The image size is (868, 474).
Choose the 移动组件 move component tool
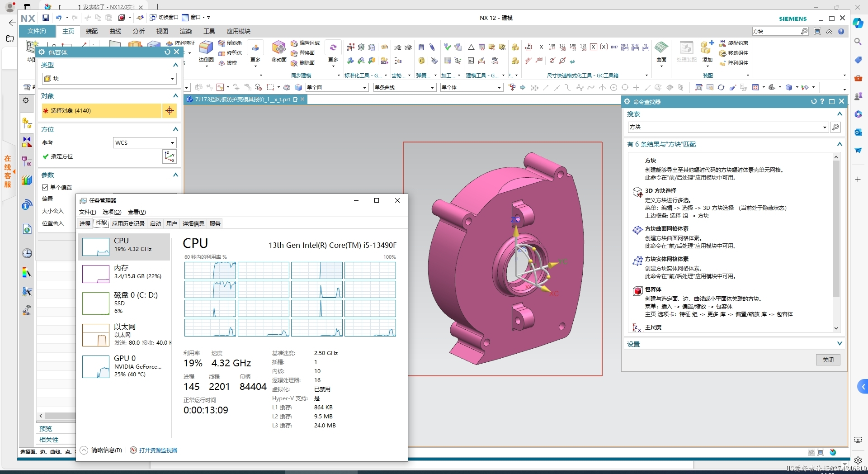pyautogui.click(x=734, y=53)
